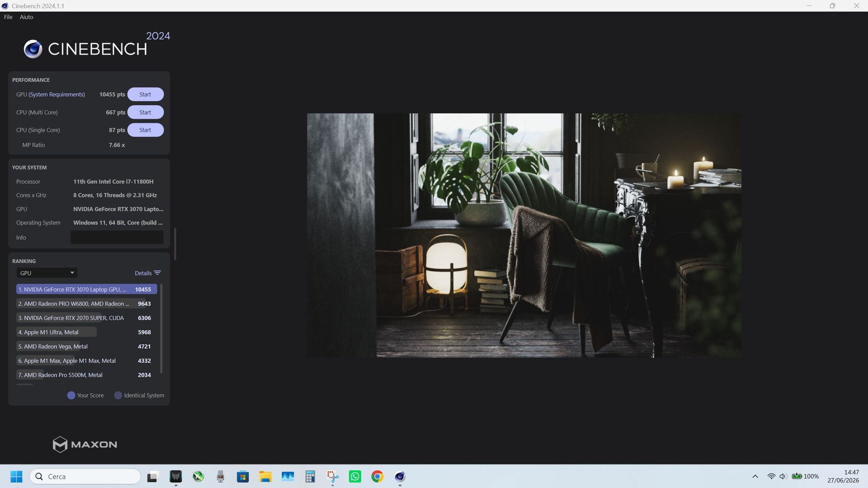This screenshot has height=488, width=868.
Task: Open Snipping Tool from the taskbar
Action: click(x=333, y=477)
